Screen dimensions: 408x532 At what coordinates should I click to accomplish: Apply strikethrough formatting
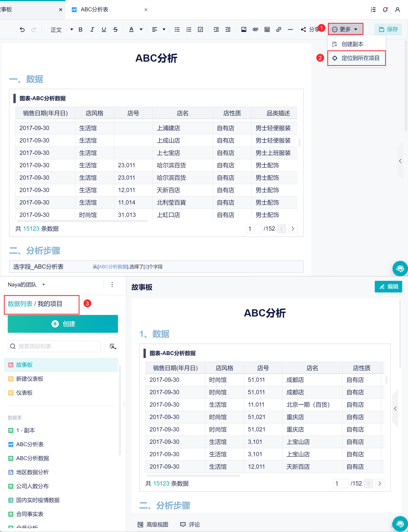click(116, 30)
